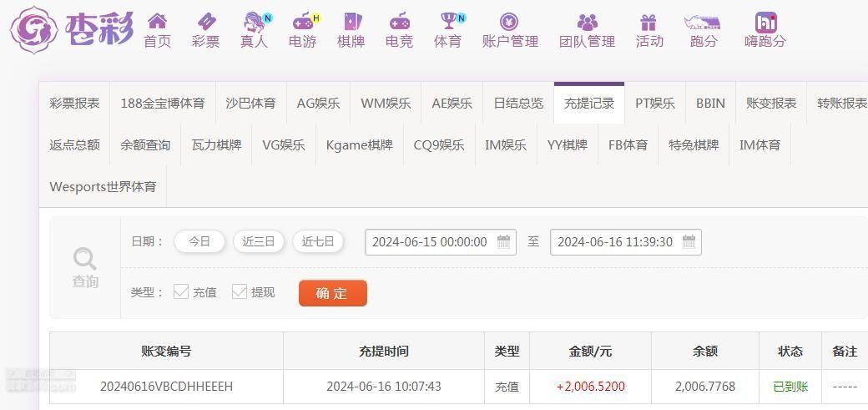Click the 体育 trophy icon

click(x=450, y=21)
